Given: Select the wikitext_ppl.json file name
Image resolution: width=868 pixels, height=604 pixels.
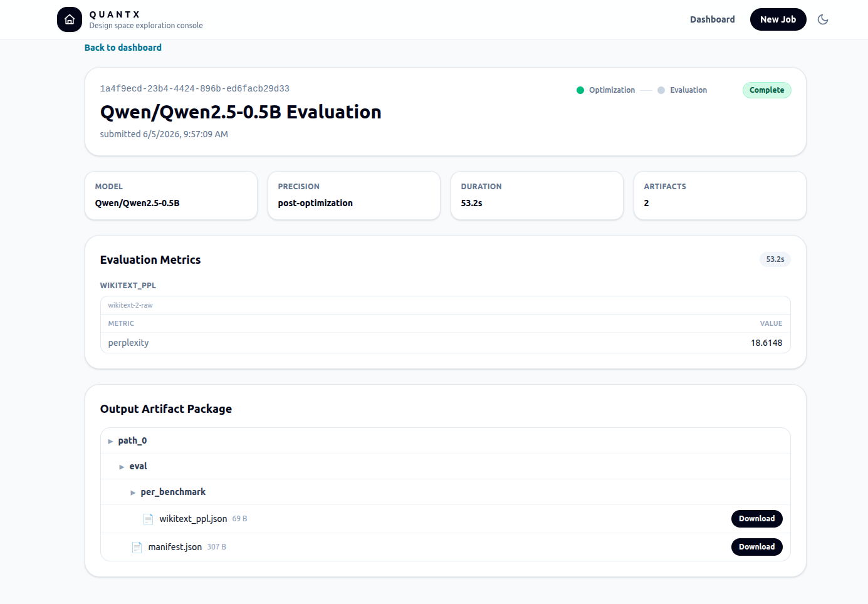Looking at the screenshot, I should pyautogui.click(x=193, y=519).
